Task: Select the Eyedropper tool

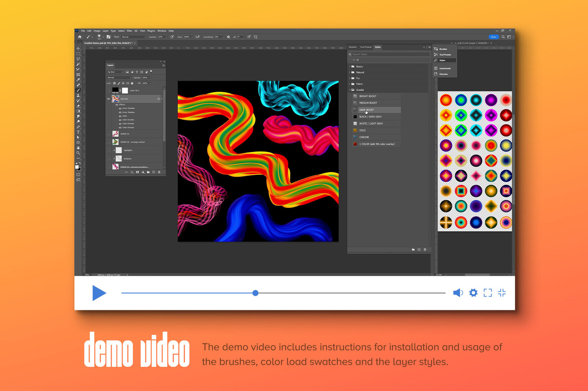Action: click(78, 80)
